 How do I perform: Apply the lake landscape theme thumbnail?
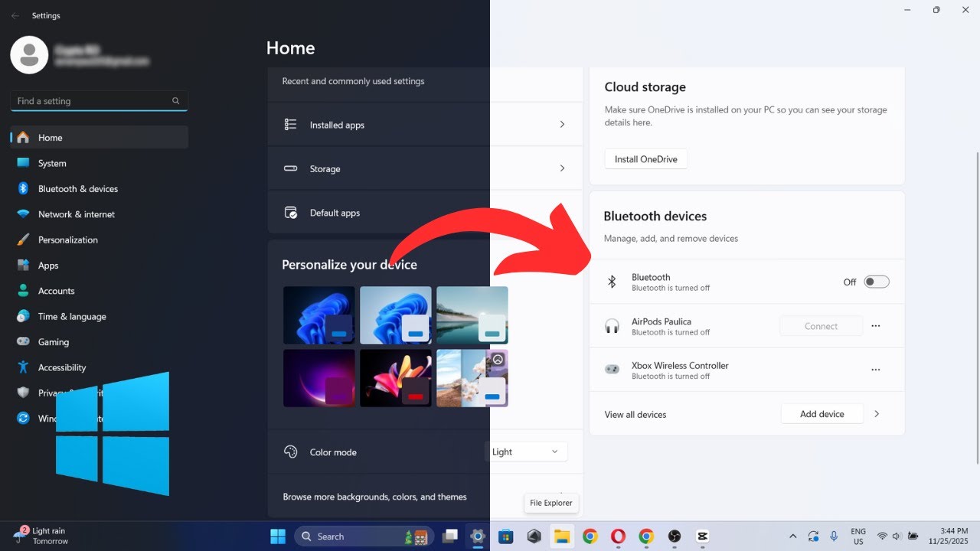tap(472, 315)
